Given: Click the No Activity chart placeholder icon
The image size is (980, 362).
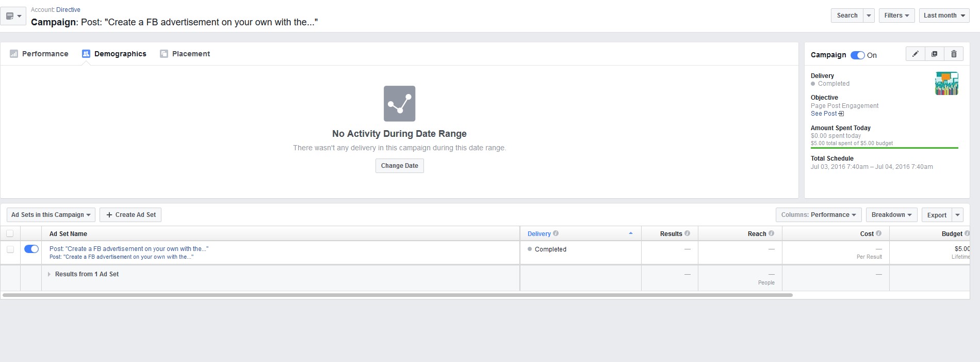Looking at the screenshot, I should pos(399,104).
